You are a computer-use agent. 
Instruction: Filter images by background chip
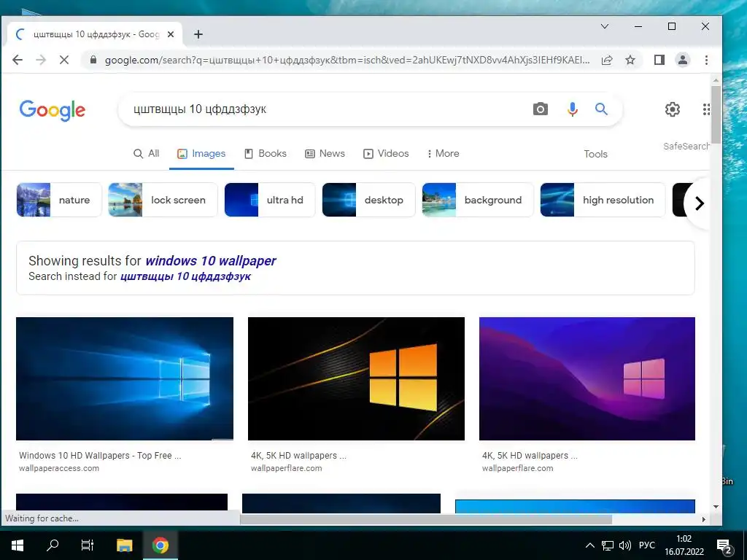[x=478, y=200]
